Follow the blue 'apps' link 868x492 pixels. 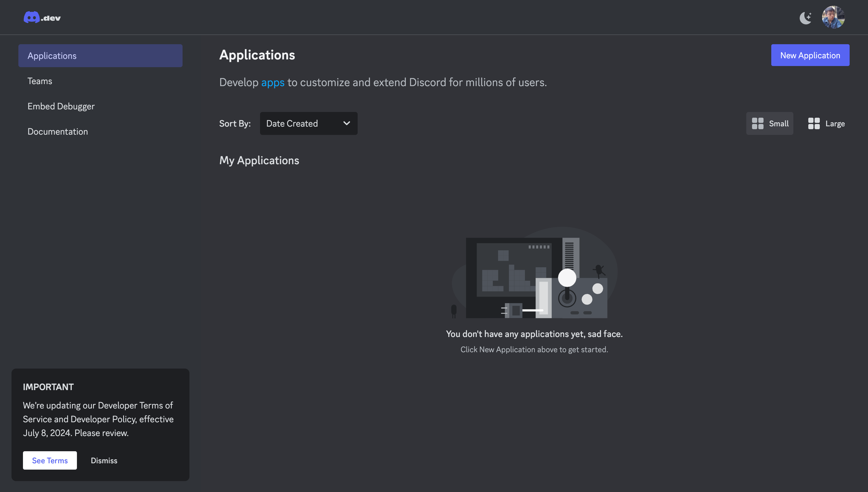click(x=273, y=82)
